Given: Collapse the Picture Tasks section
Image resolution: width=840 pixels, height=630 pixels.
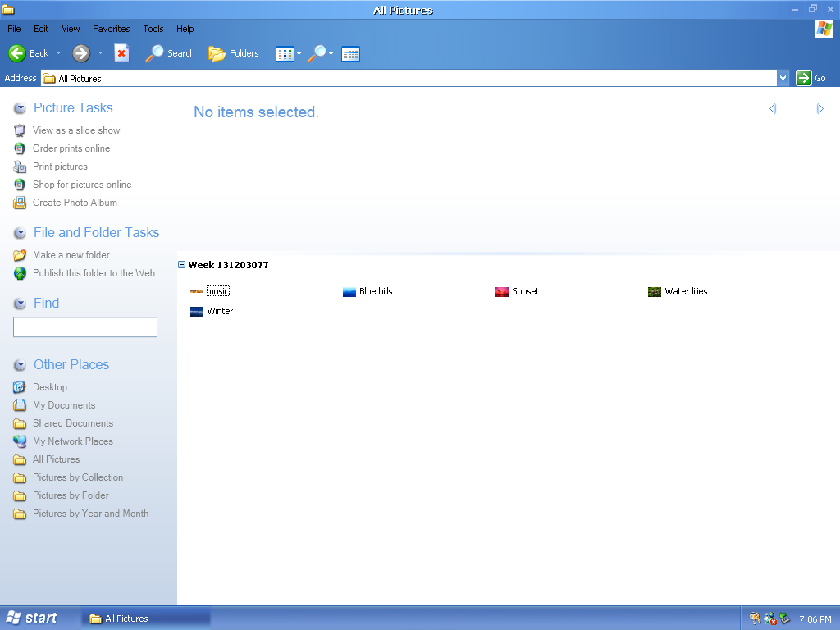Looking at the screenshot, I should (20, 108).
